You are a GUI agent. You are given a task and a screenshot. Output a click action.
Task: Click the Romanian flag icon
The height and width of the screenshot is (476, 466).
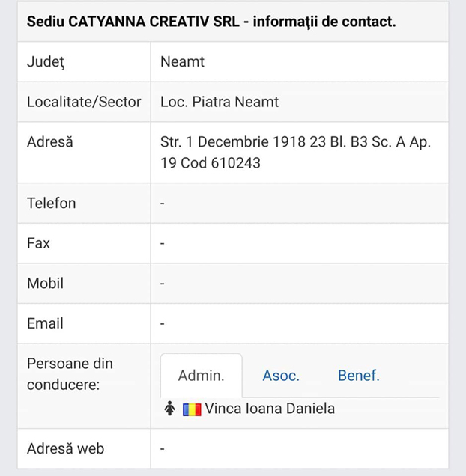click(192, 409)
